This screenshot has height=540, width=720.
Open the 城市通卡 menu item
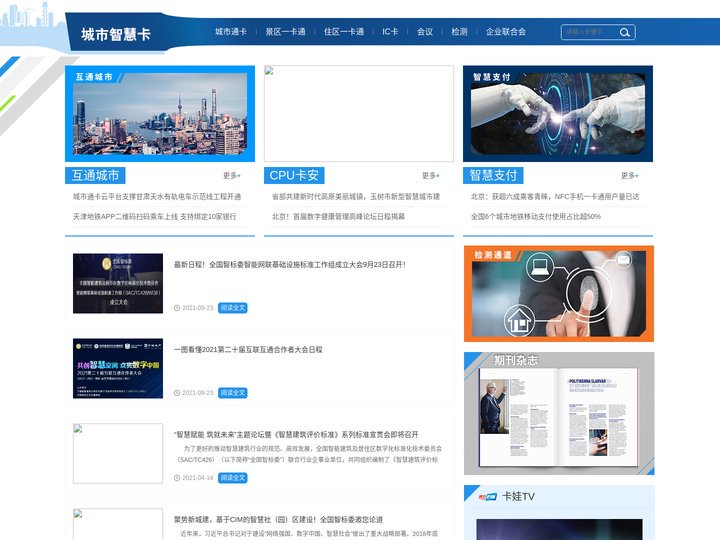pos(231,32)
